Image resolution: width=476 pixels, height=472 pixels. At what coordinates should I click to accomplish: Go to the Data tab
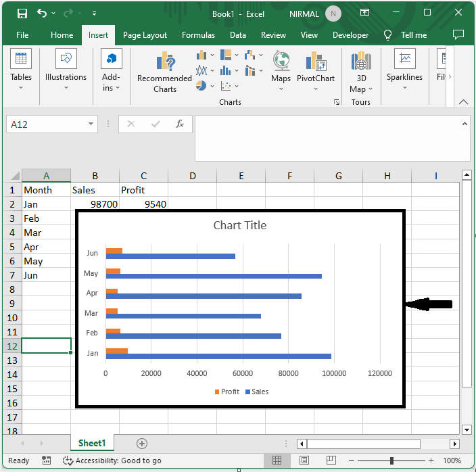238,35
